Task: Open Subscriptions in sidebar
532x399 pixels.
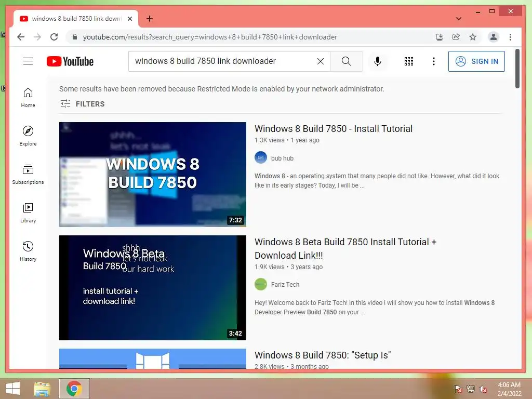Action: click(28, 175)
